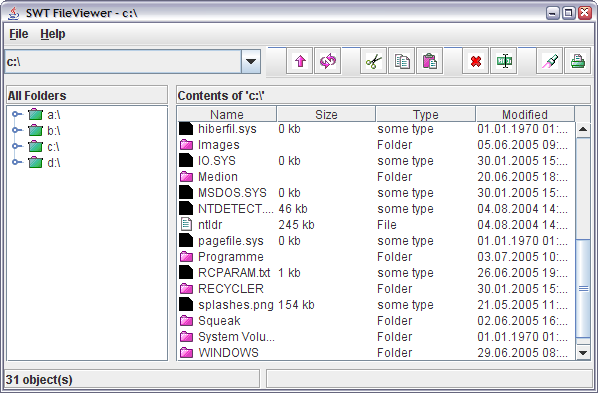Print using the printer icon
The width and height of the screenshot is (598, 393).
point(577,61)
